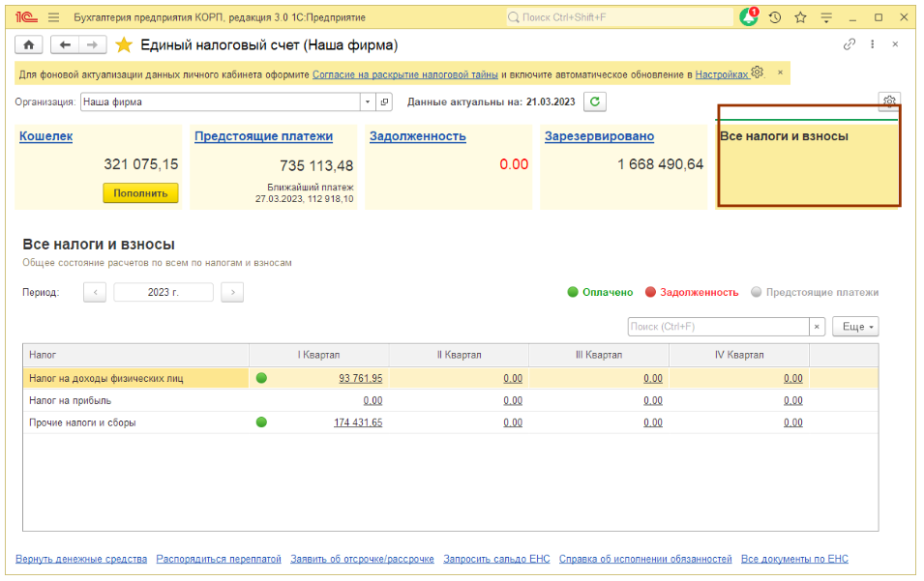The width and height of the screenshot is (924, 581).
Task: Copy the page link via chain icon
Action: point(849,44)
